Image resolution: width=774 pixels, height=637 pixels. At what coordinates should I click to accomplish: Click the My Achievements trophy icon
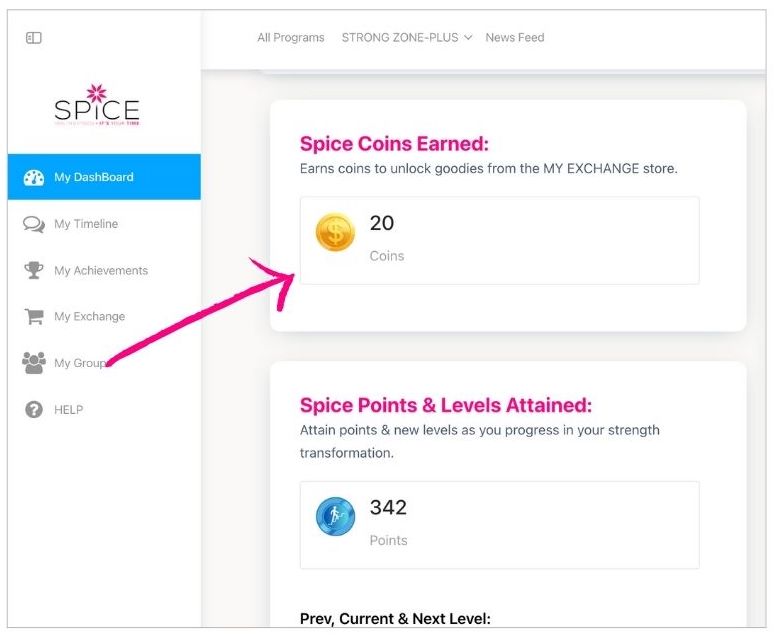[34, 270]
